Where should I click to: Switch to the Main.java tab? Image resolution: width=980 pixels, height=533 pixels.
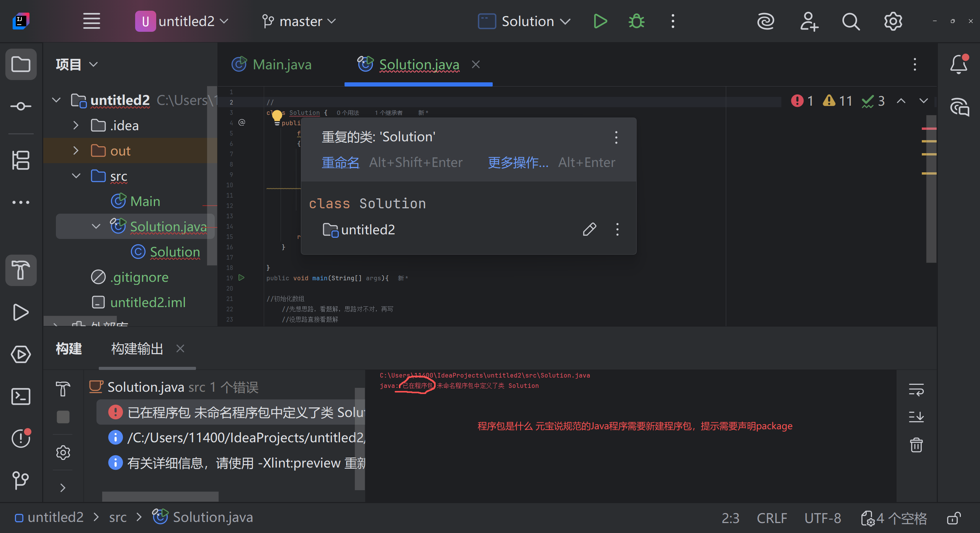tap(282, 64)
